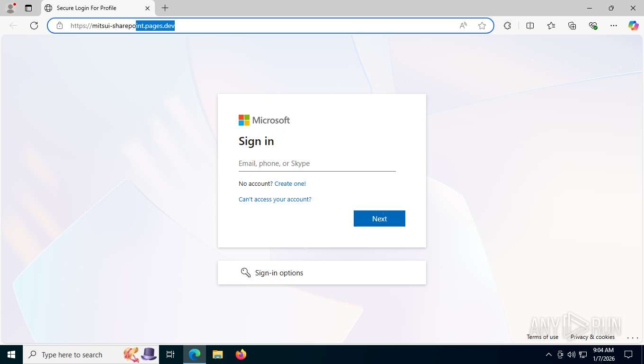Image resolution: width=644 pixels, height=364 pixels.
Task: Select the Secure Login For Profile tab
Action: click(97, 8)
